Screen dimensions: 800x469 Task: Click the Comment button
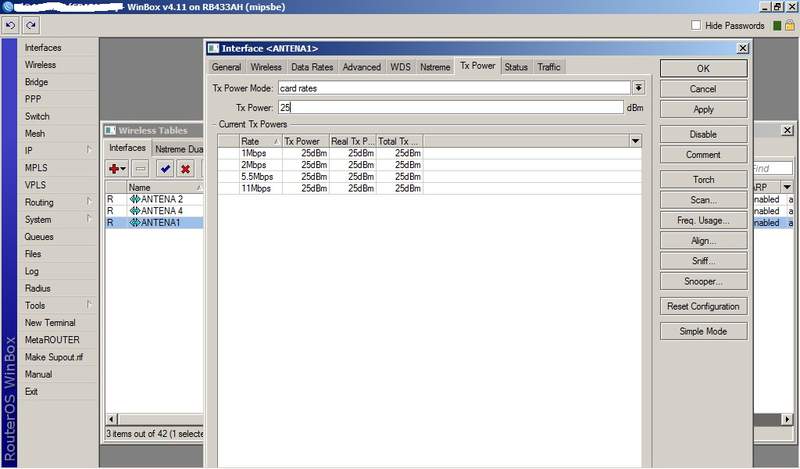click(x=703, y=155)
